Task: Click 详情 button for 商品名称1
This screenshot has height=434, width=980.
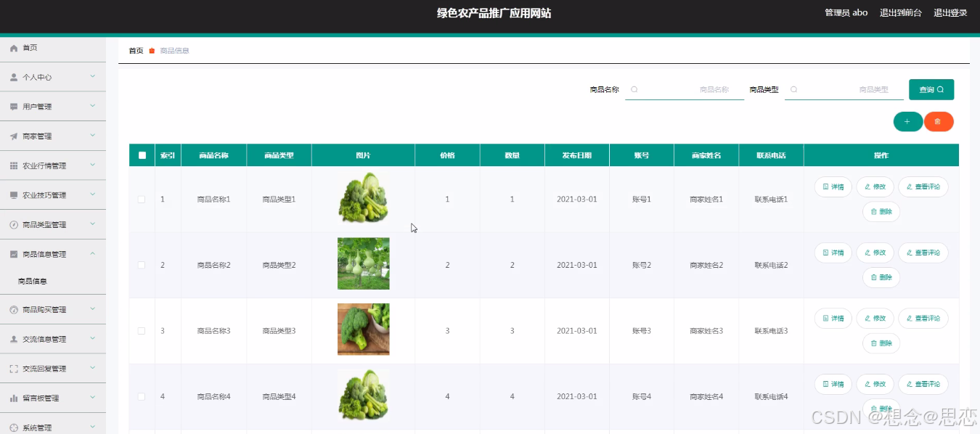Action: 833,187
